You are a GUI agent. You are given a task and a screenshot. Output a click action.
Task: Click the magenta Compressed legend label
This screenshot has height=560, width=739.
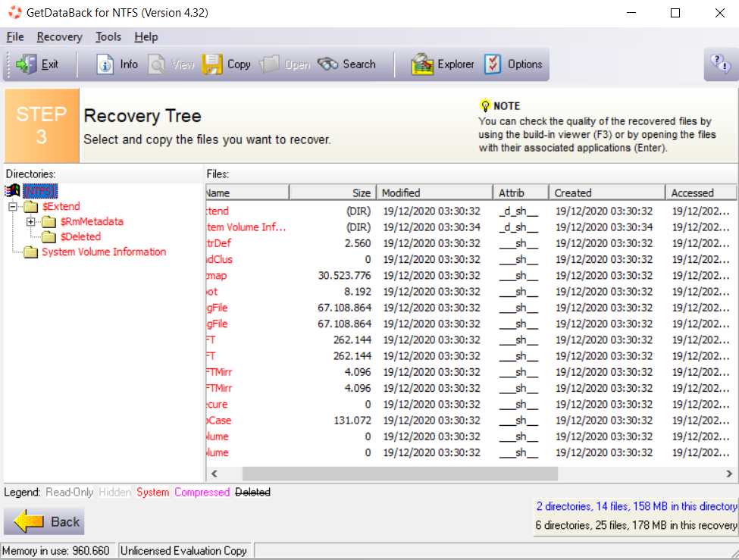point(202,492)
